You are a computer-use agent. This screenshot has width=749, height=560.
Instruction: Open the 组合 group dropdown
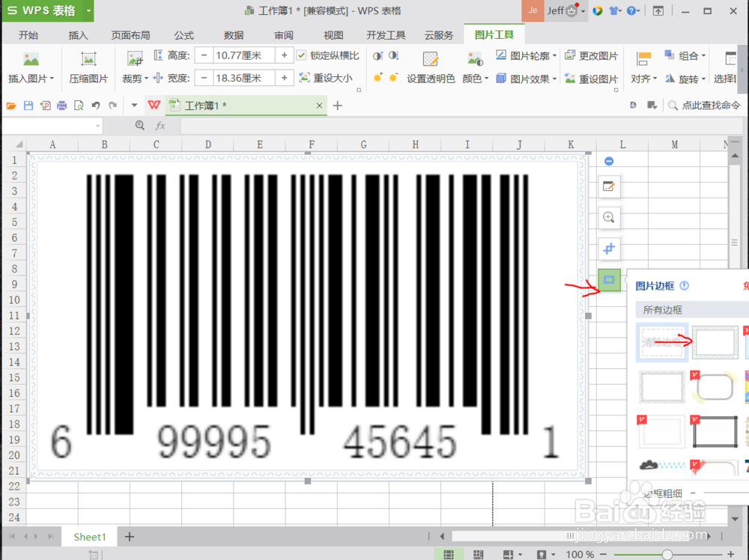[685, 56]
